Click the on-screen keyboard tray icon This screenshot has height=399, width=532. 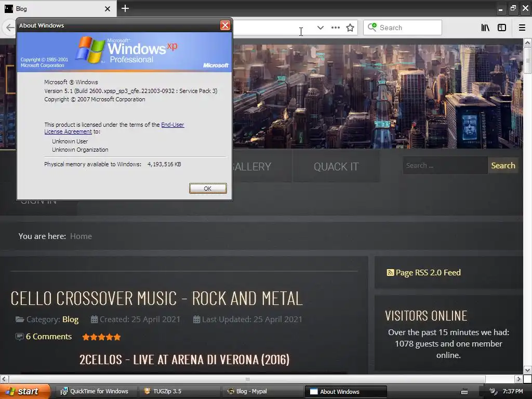coord(464,392)
